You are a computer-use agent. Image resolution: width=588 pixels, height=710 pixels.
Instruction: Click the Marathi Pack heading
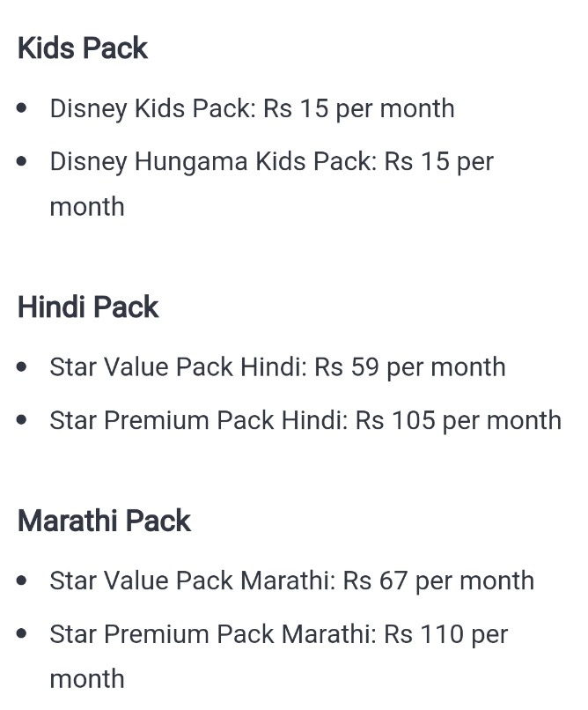(x=104, y=521)
